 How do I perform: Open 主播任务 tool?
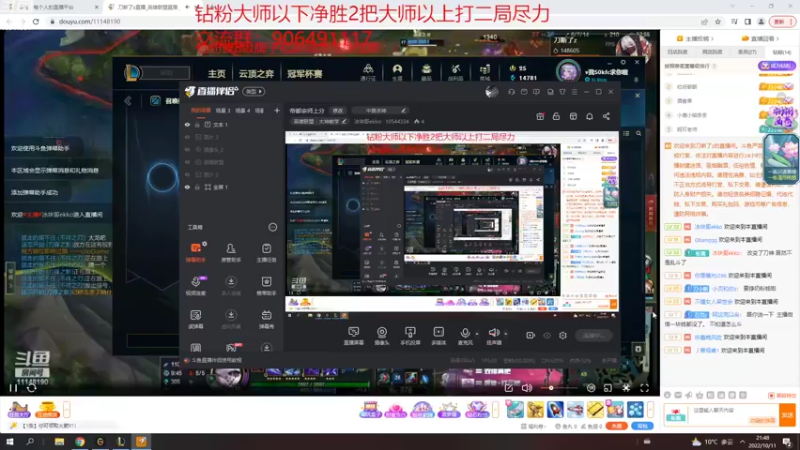click(x=266, y=252)
